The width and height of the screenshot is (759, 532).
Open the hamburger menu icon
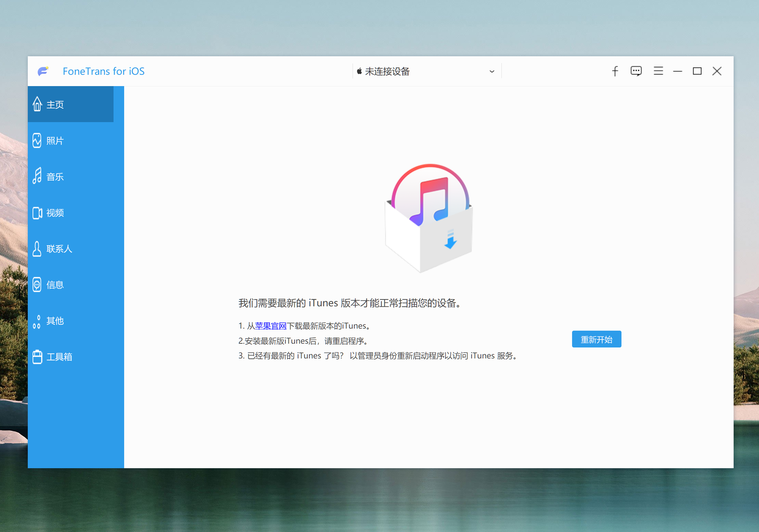[658, 71]
